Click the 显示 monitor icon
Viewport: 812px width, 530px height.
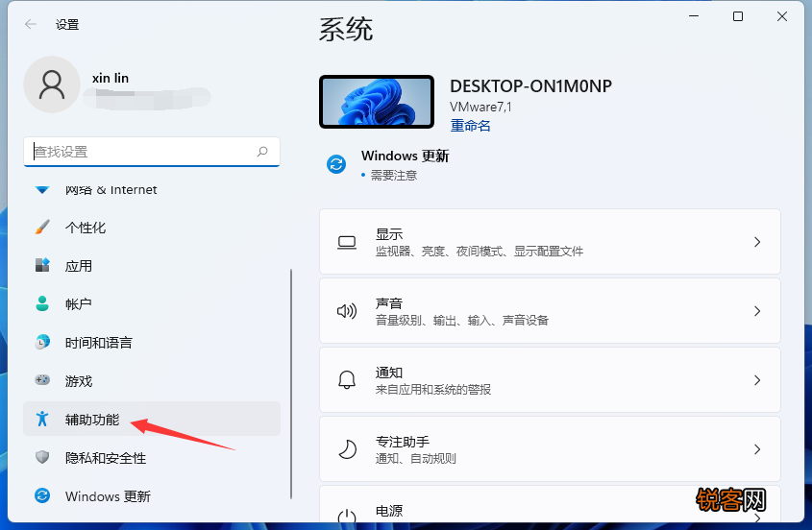pyautogui.click(x=347, y=242)
